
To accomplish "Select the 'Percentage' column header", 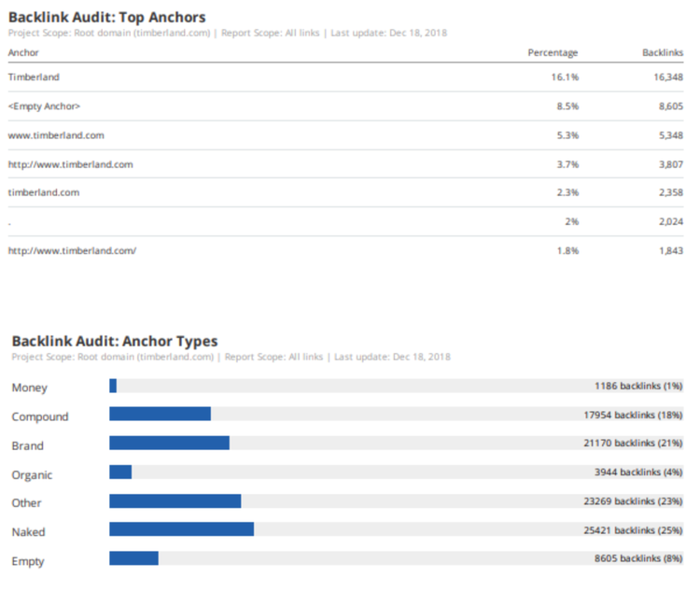I will coord(553,52).
